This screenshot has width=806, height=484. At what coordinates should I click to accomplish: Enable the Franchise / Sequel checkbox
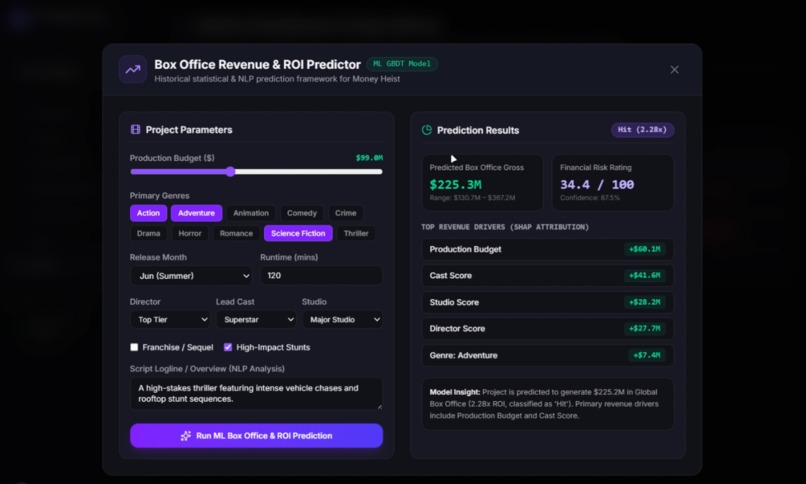[x=134, y=347]
